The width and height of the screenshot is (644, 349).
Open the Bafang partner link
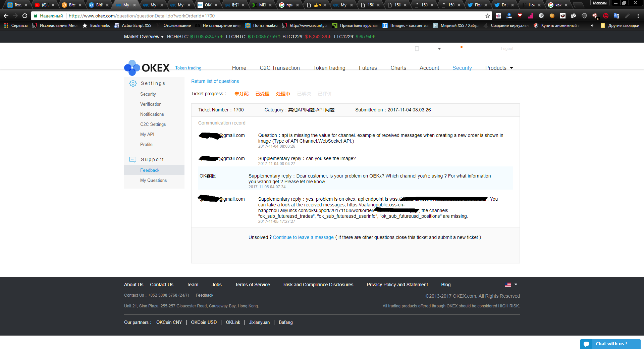click(x=285, y=322)
